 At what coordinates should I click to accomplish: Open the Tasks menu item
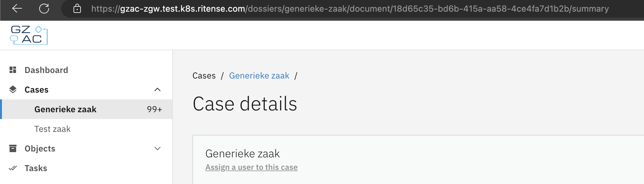pyautogui.click(x=36, y=168)
